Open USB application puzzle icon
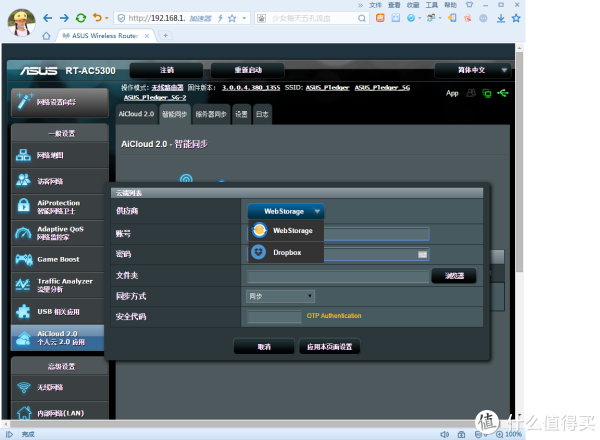 click(x=23, y=311)
